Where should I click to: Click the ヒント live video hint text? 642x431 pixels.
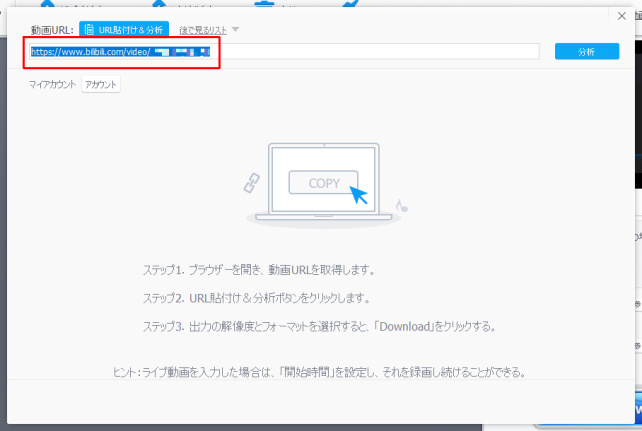[x=319, y=372]
